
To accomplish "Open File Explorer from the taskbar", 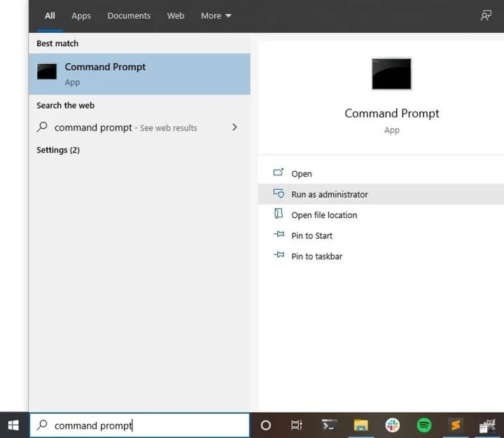I will click(360, 425).
